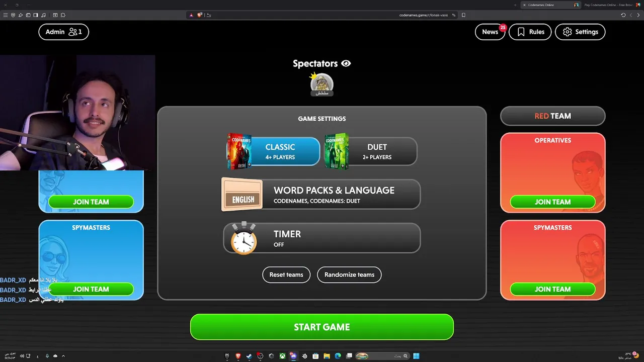Join the red team Operatives
Screen dimensions: 644x362
552,202
